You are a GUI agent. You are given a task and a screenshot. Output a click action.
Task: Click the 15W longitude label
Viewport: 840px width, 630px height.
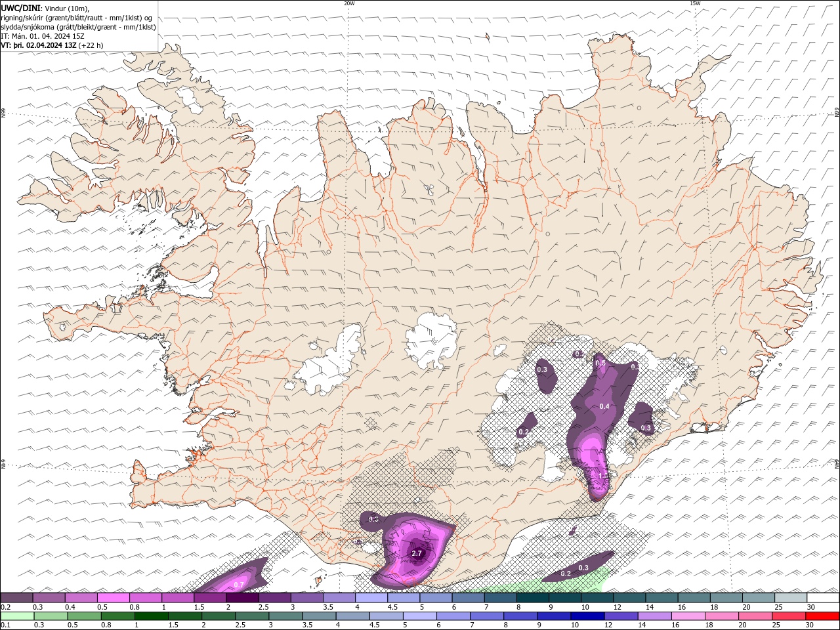[695, 3]
